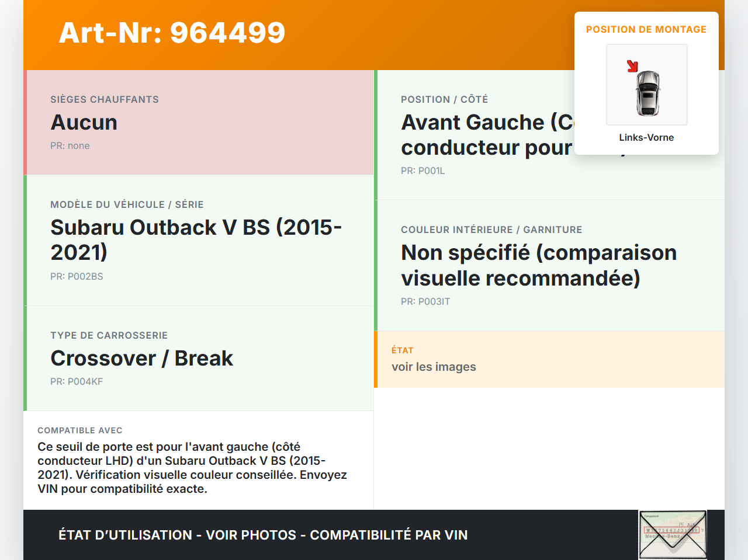
Task: Select the 'Avant Gauche' position value
Action: [487, 135]
